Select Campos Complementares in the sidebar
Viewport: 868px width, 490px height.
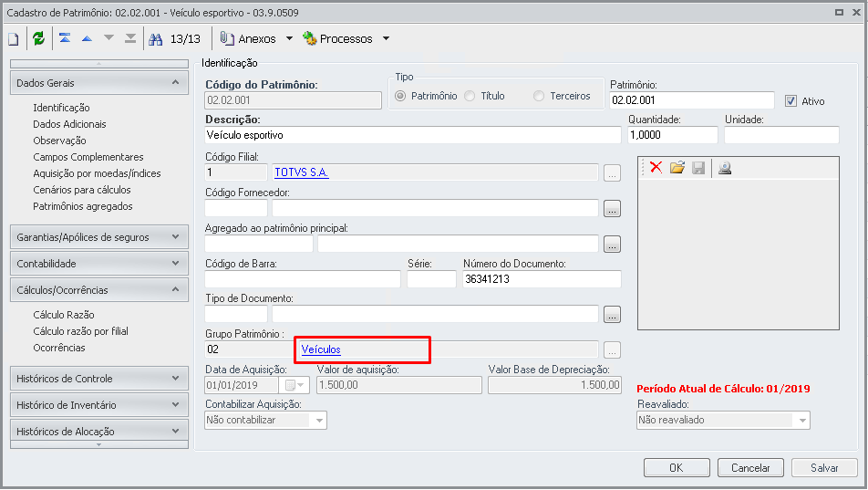click(x=88, y=157)
